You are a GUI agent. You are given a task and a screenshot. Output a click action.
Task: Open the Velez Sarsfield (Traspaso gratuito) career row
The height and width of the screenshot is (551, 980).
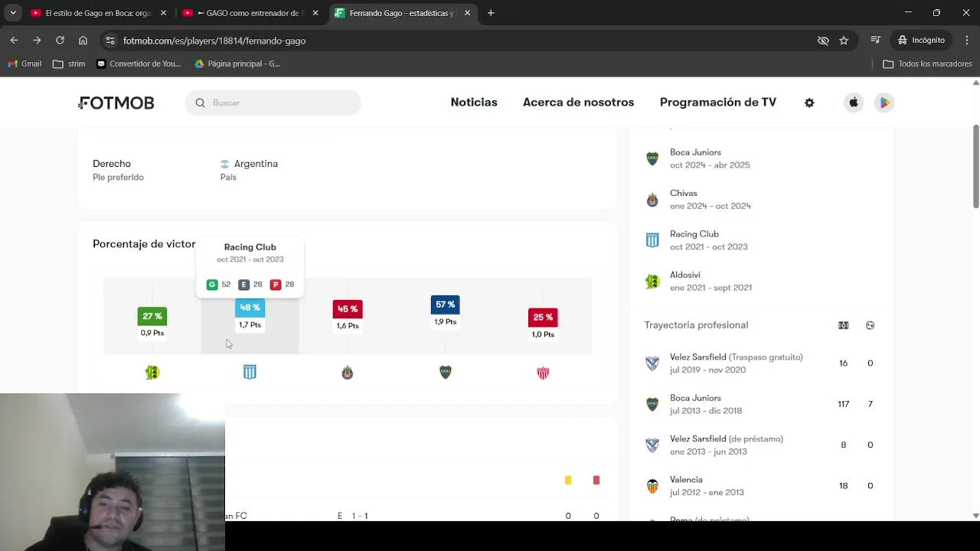tap(762, 364)
